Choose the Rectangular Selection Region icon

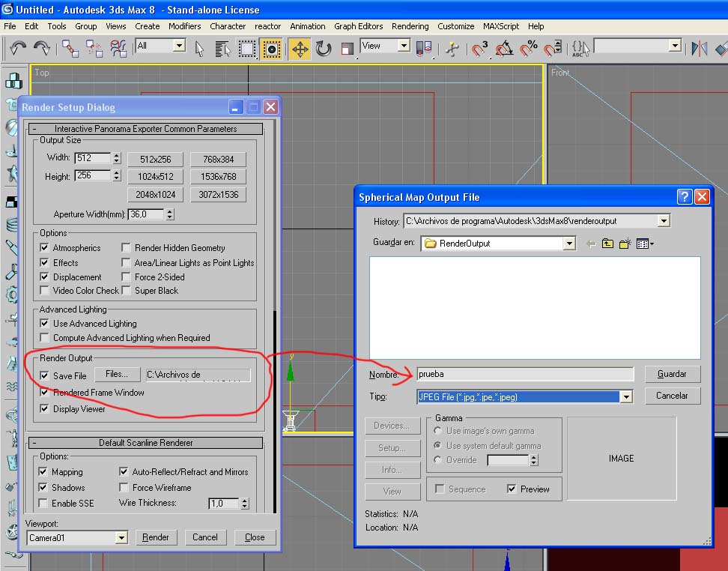click(x=247, y=49)
